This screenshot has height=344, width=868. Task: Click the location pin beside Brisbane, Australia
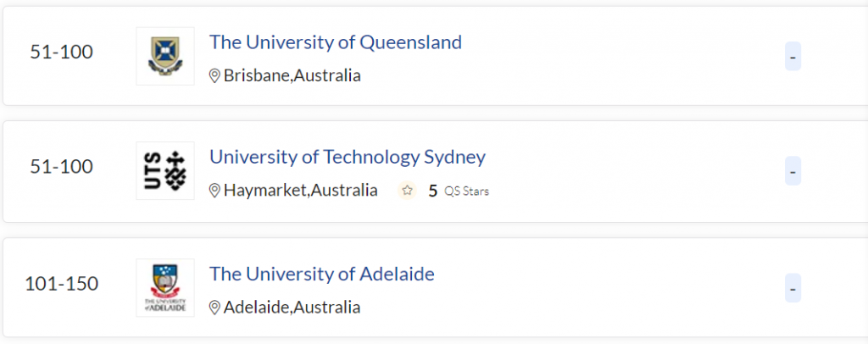(x=214, y=75)
